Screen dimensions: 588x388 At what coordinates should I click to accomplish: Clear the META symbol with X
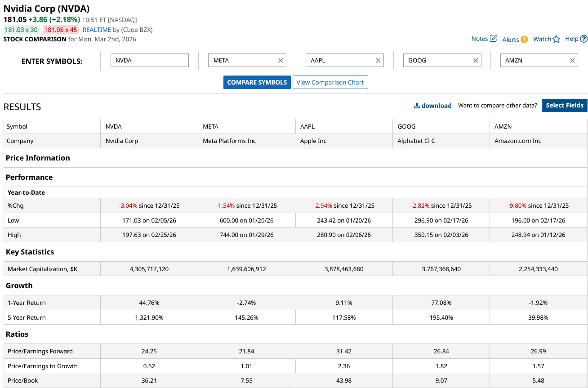pyautogui.click(x=281, y=60)
